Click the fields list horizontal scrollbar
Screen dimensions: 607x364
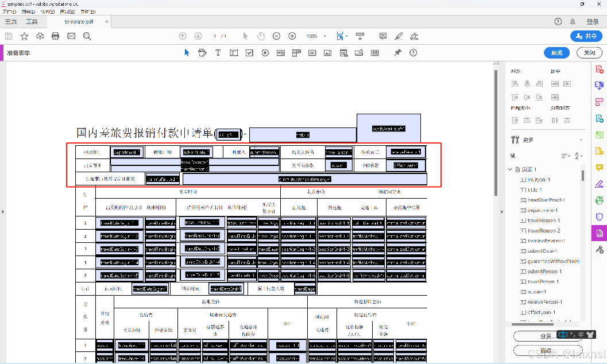(534, 324)
